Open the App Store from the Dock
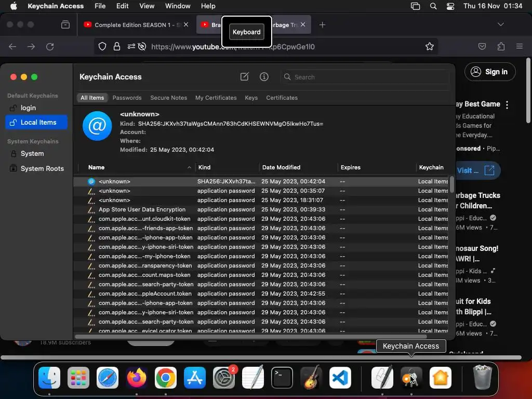The height and width of the screenshot is (399, 532). tap(195, 378)
